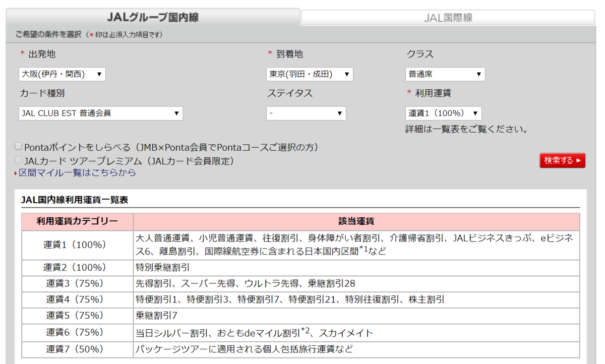Check the JALカード ツアープレミアム checkbox

pos(19,160)
